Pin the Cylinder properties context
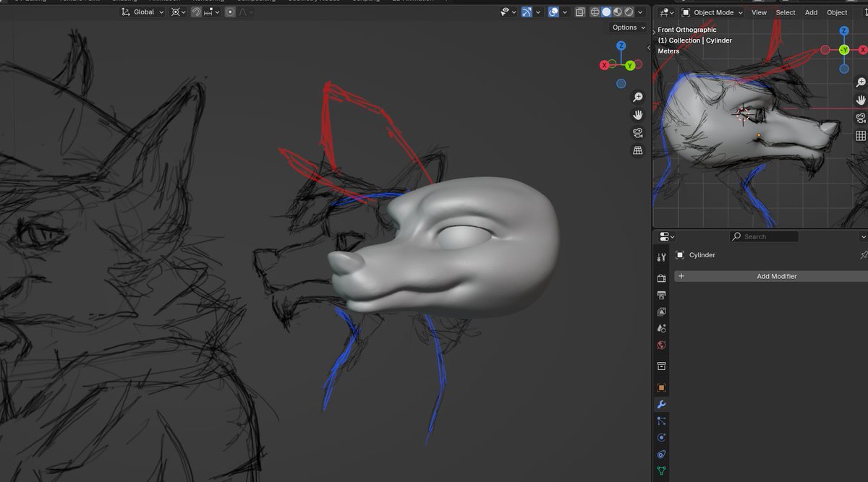 tap(863, 255)
